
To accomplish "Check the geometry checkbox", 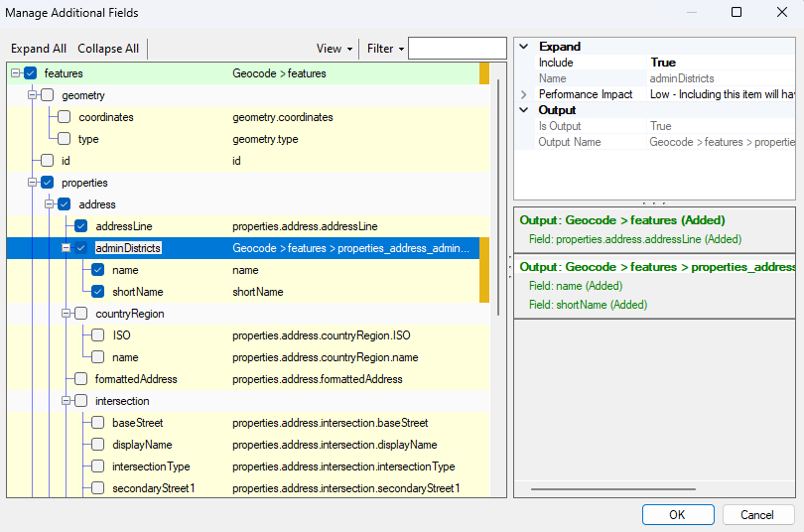I will 48,95.
